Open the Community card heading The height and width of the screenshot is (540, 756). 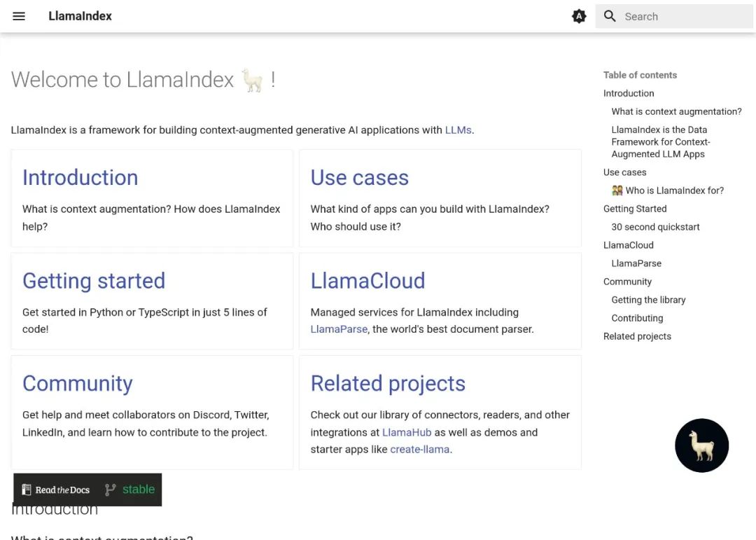pos(77,384)
